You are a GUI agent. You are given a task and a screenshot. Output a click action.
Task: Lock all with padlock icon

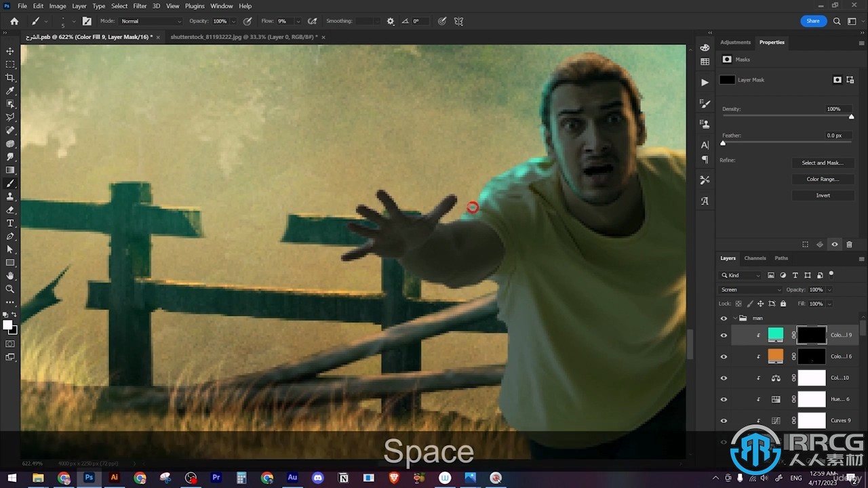pyautogui.click(x=783, y=304)
